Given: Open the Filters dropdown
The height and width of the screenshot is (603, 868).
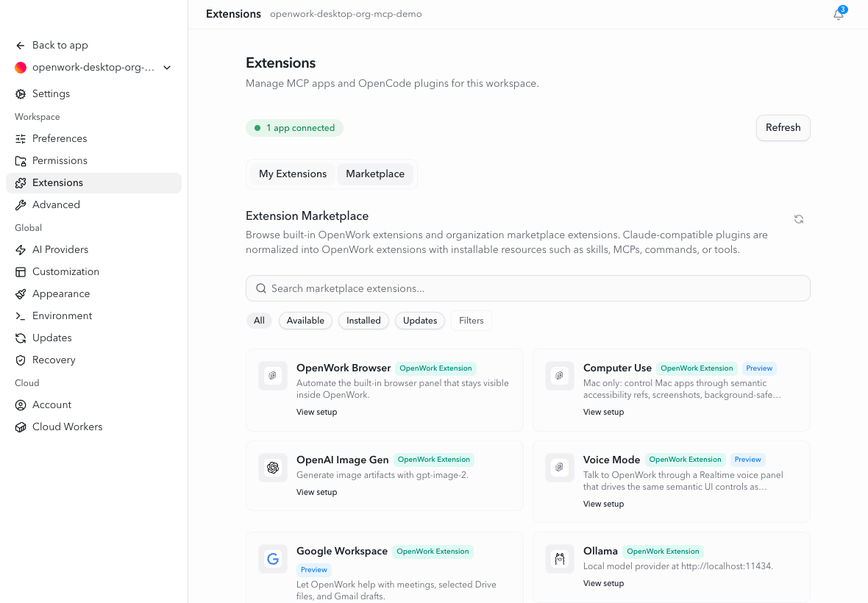Looking at the screenshot, I should click(x=471, y=321).
